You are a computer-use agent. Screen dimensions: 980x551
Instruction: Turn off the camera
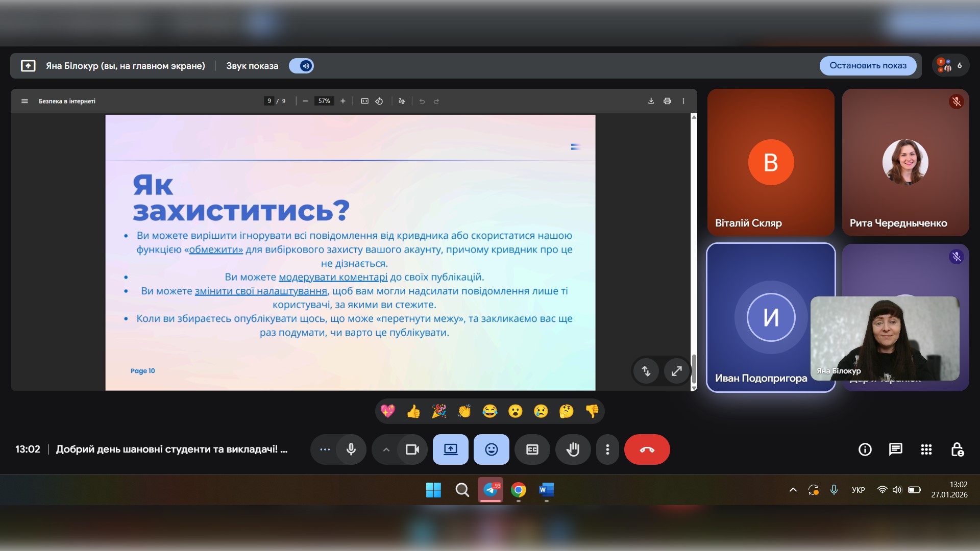tap(412, 449)
